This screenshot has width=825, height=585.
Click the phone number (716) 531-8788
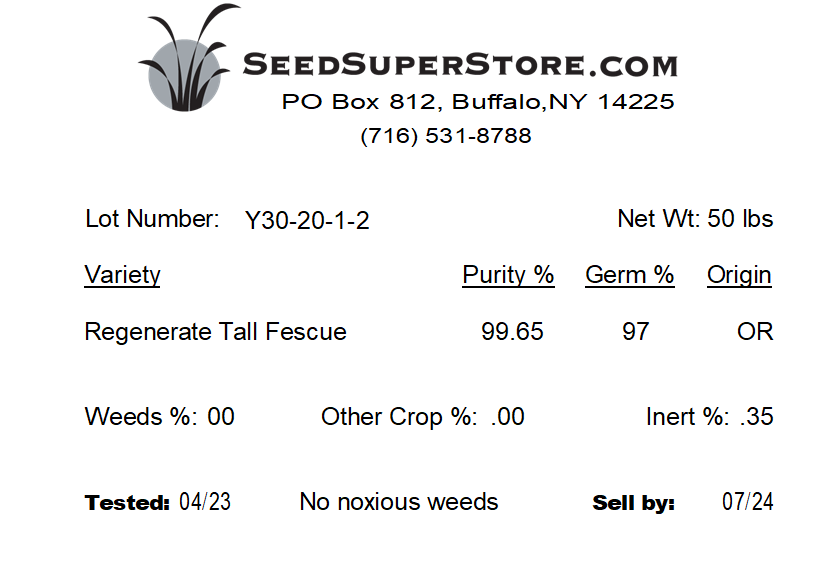(x=446, y=136)
